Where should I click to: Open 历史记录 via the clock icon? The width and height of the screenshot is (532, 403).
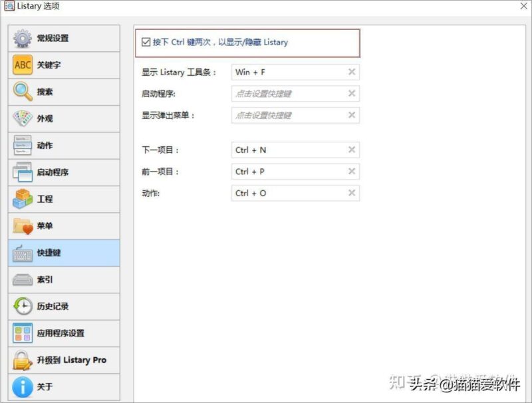21,306
